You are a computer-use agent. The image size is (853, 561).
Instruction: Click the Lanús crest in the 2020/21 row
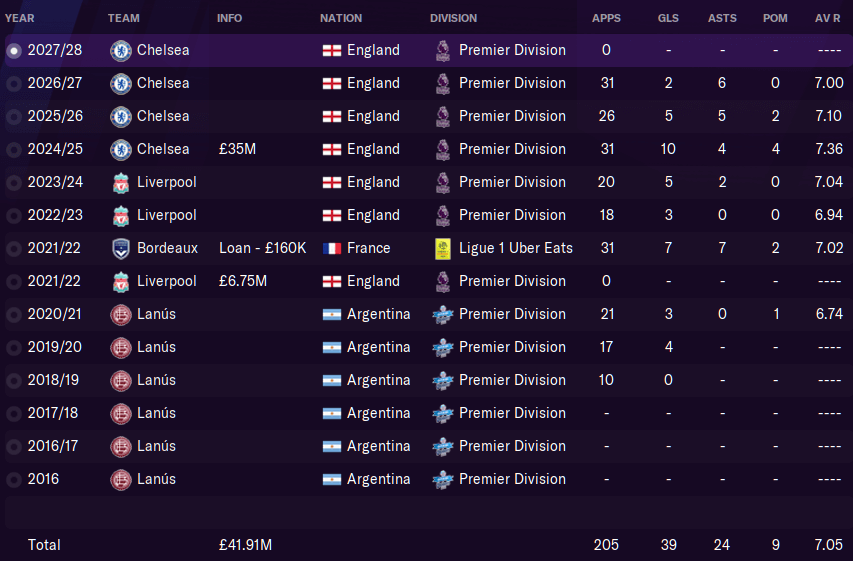pyautogui.click(x=121, y=315)
